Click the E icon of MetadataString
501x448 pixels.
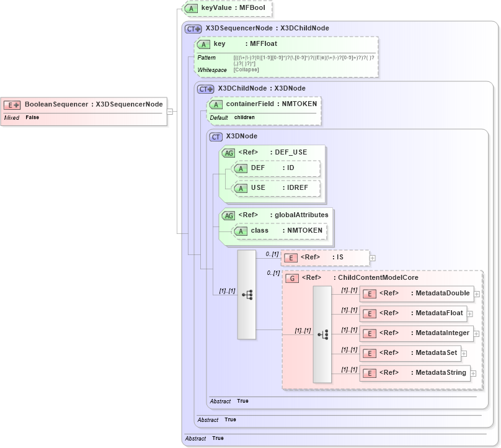(x=370, y=373)
